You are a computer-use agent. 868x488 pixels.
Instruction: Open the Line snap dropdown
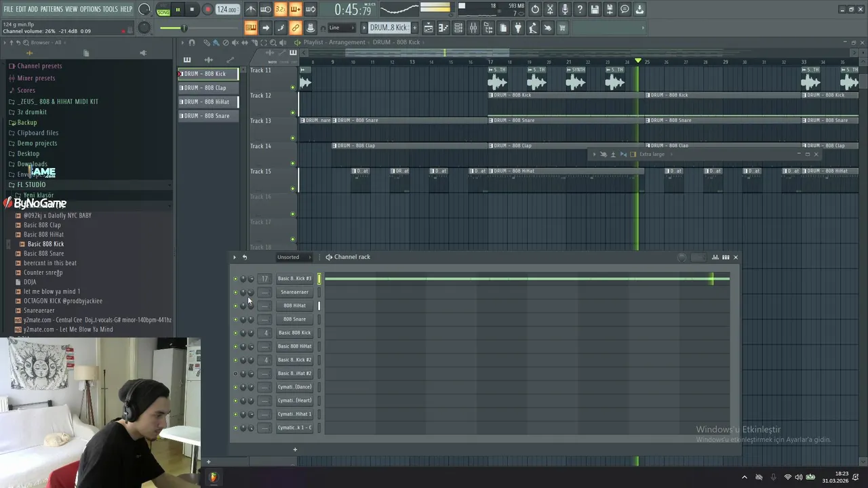tap(341, 28)
